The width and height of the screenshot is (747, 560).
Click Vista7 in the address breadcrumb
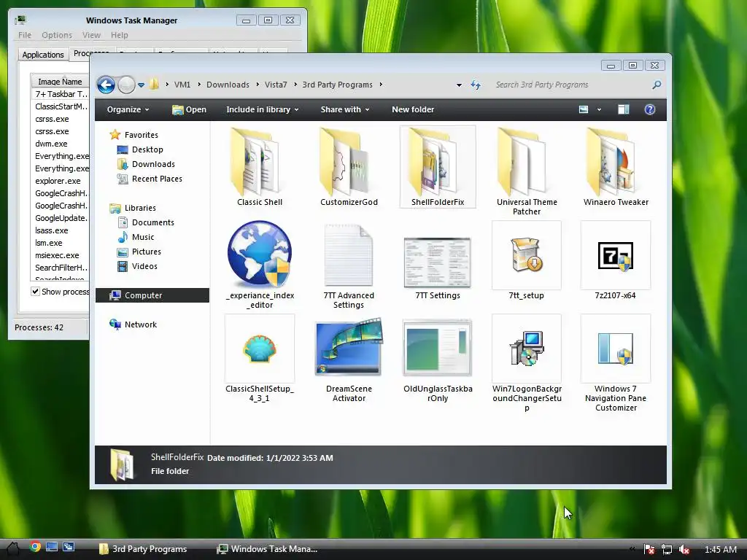pos(276,85)
